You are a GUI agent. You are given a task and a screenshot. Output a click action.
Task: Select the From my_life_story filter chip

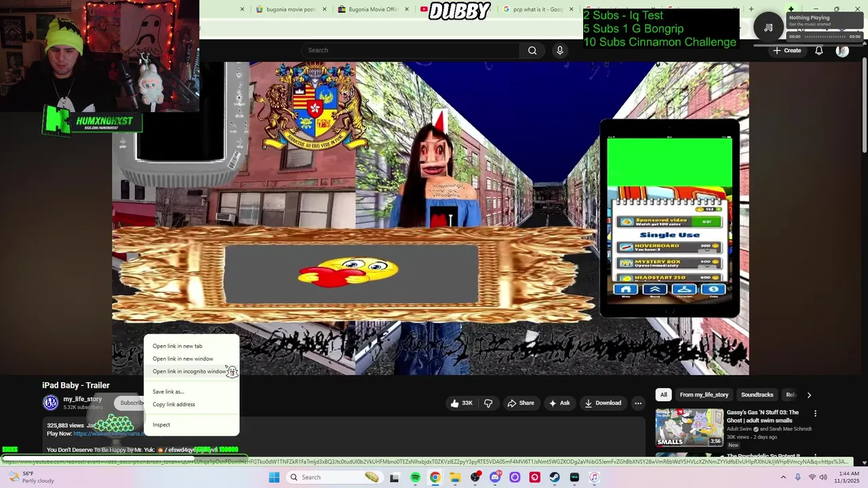pyautogui.click(x=704, y=395)
